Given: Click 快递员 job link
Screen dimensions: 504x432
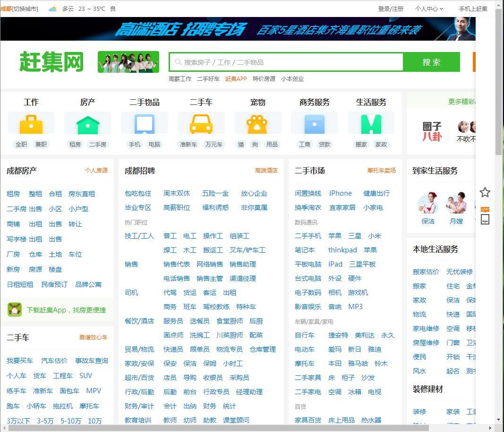Looking at the screenshot, I should 173,349.
